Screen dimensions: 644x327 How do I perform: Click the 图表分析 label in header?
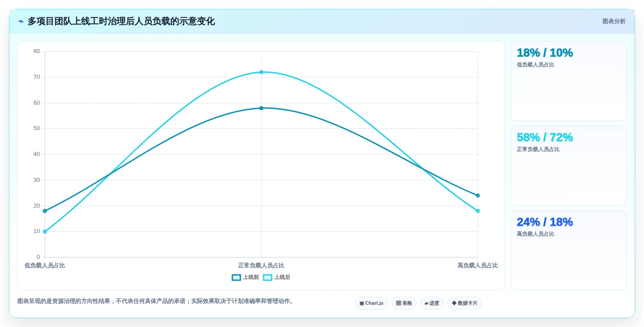[x=614, y=21]
